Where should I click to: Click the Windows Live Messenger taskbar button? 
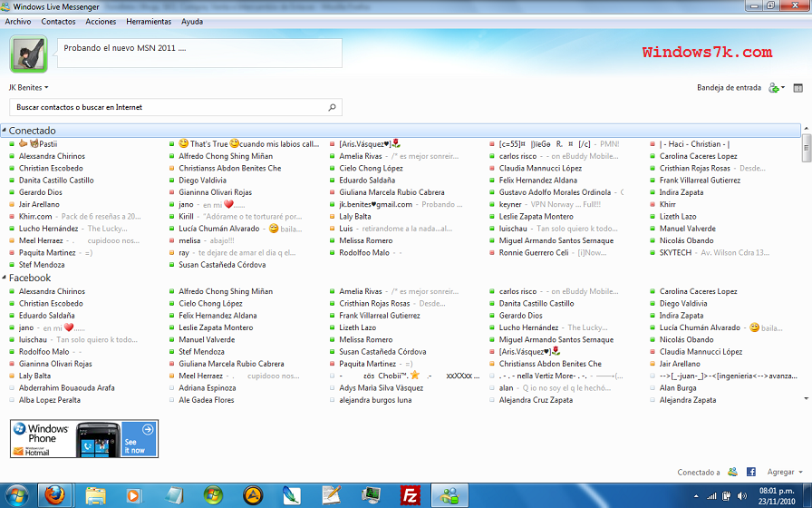click(x=449, y=495)
